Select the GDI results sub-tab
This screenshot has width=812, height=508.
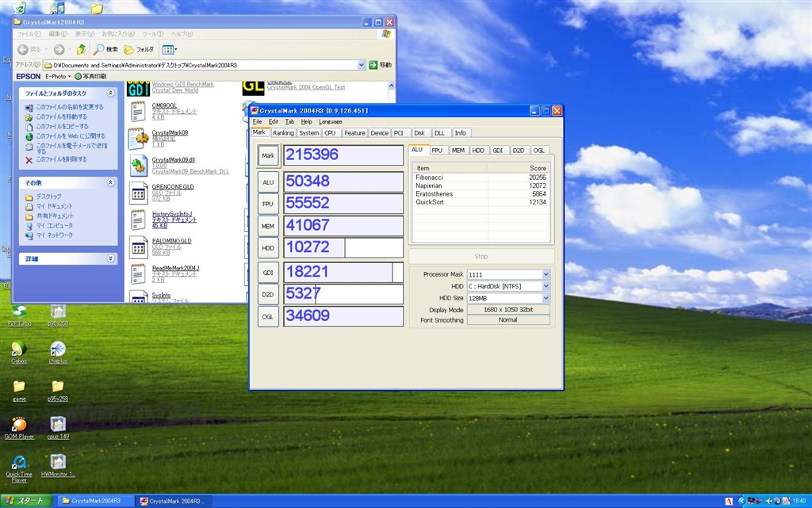498,150
